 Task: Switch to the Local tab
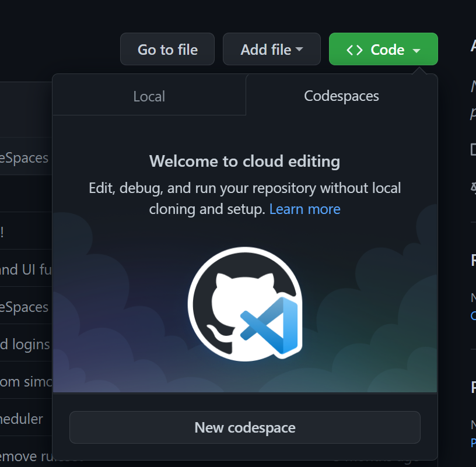click(149, 96)
